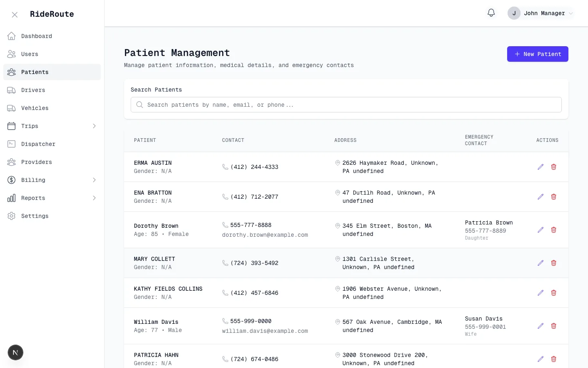Go to Providers

52,162
